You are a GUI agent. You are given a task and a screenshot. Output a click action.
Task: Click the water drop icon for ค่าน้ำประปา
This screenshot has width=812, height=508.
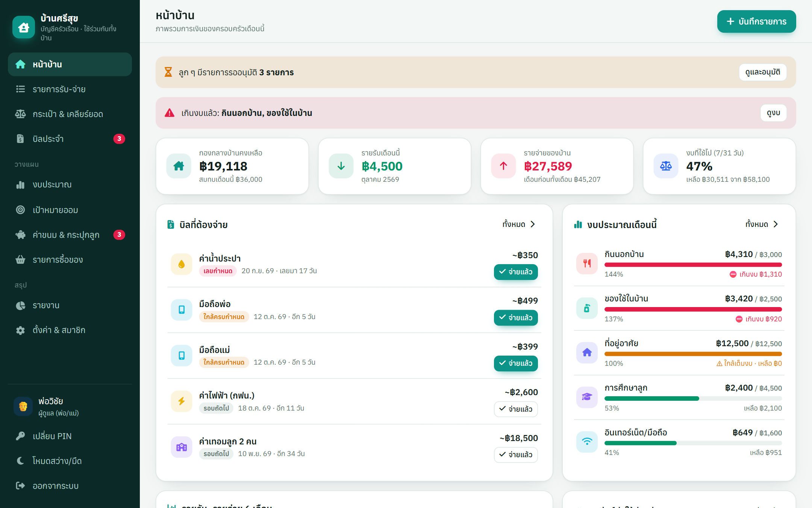(182, 264)
